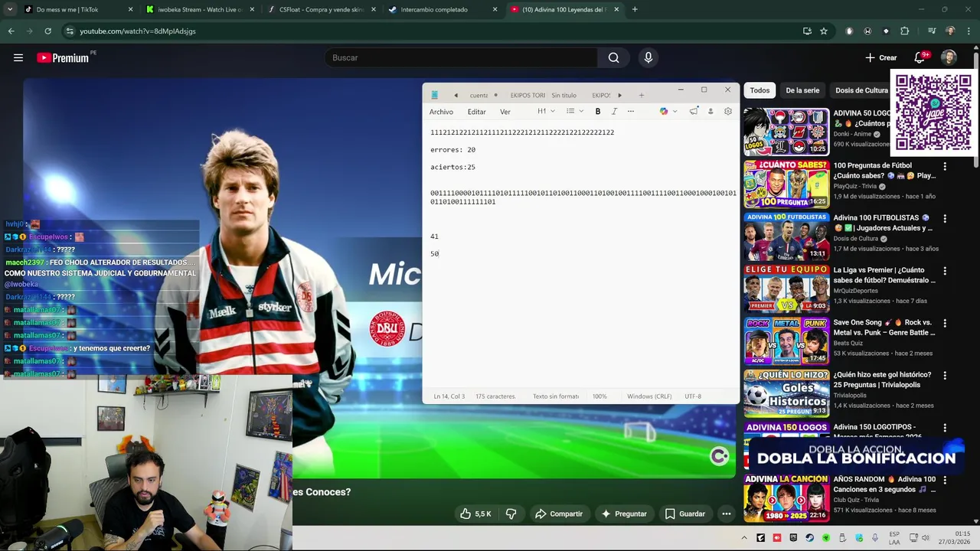980x551 pixels.
Task: Switch to Sin título Notepad tab
Action: coord(564,96)
